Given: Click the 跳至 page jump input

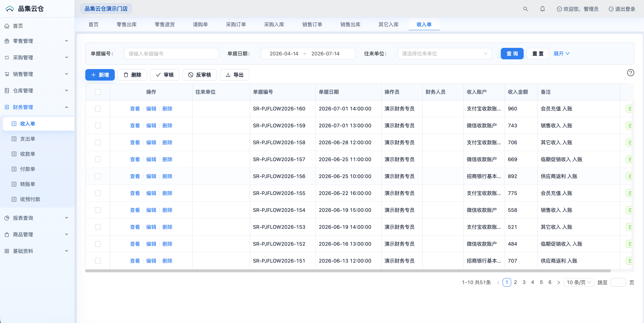Looking at the screenshot, I should tap(618, 283).
